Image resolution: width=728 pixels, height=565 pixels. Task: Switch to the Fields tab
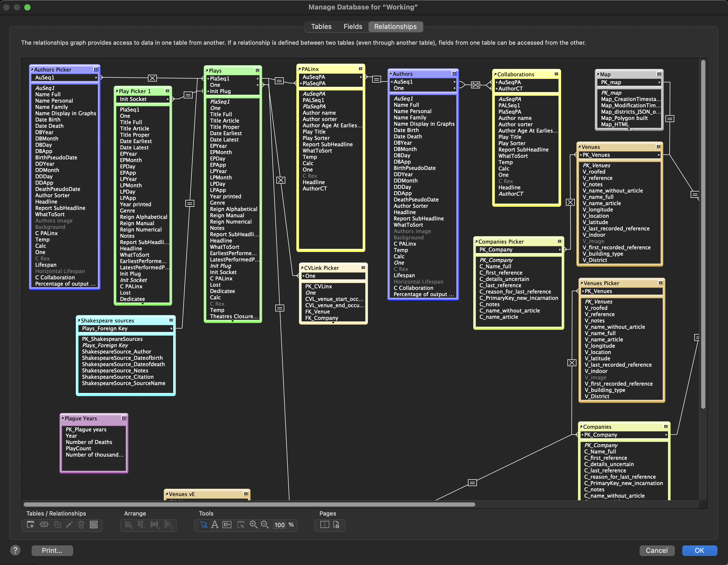click(x=353, y=27)
